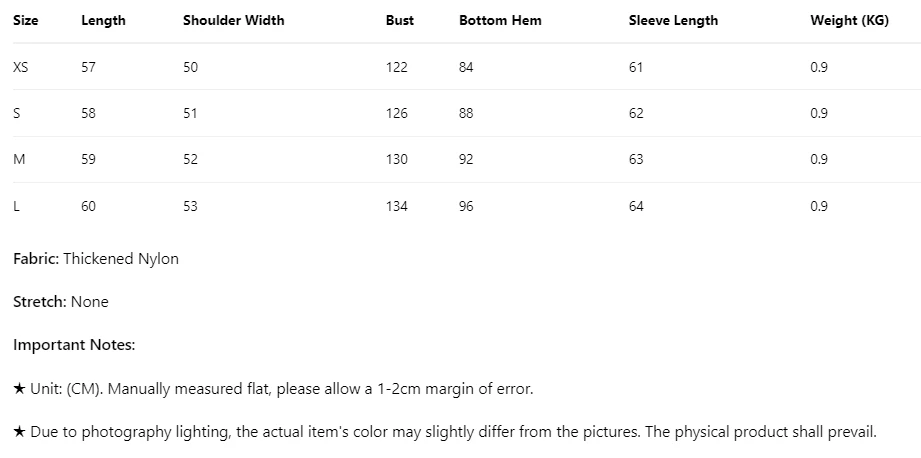Viewport: 921px width, 458px height.
Task: Select the shoulder width value 51
Action: coord(190,113)
